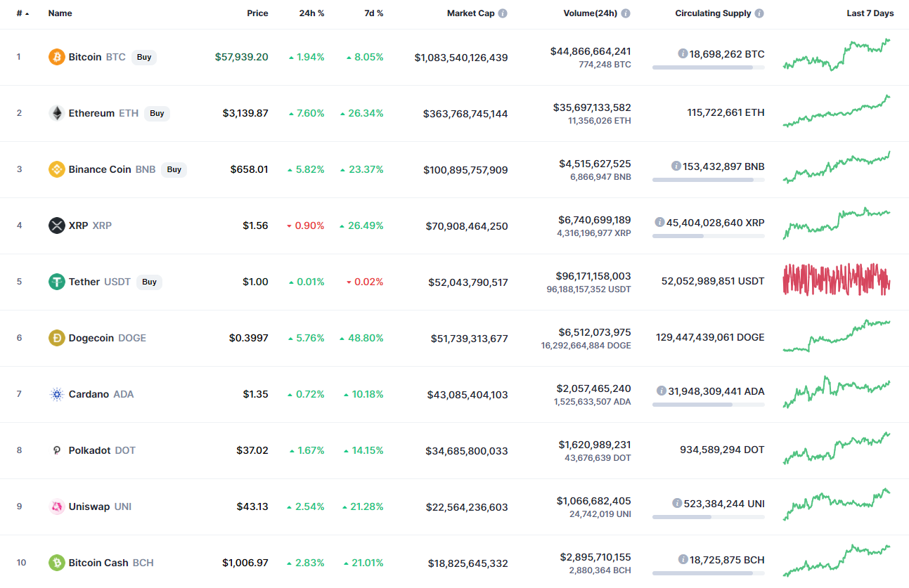The width and height of the screenshot is (909, 588).
Task: Open the Market Cap info icon
Action: point(503,13)
